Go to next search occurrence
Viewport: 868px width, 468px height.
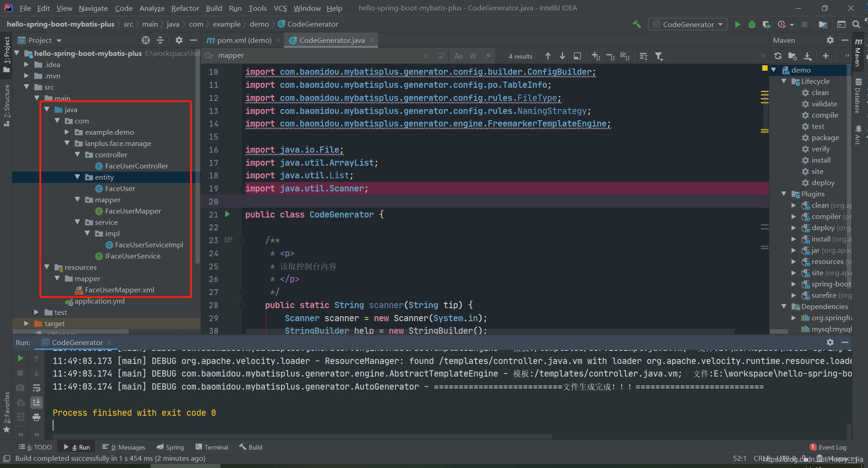pos(562,56)
